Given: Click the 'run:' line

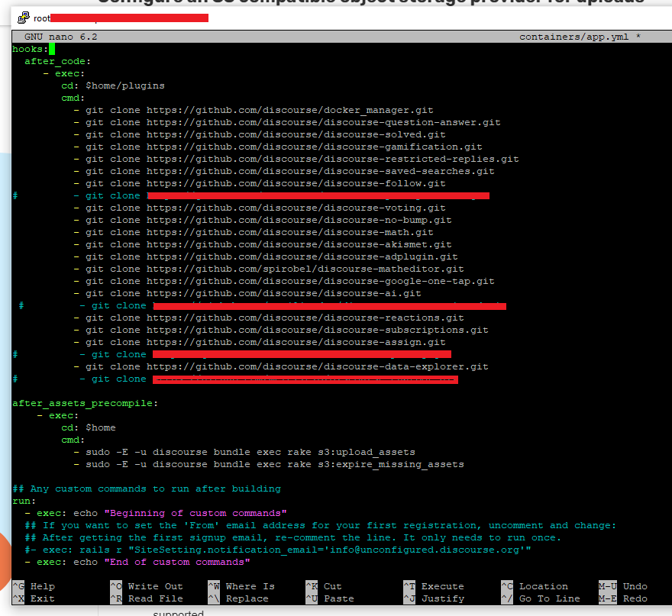Looking at the screenshot, I should click(24, 501).
